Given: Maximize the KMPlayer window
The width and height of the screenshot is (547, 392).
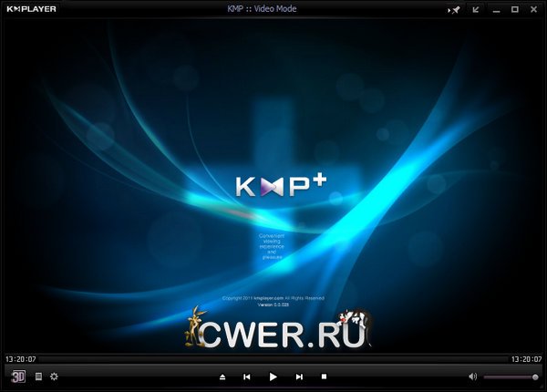Looking at the screenshot, I should [515, 9].
